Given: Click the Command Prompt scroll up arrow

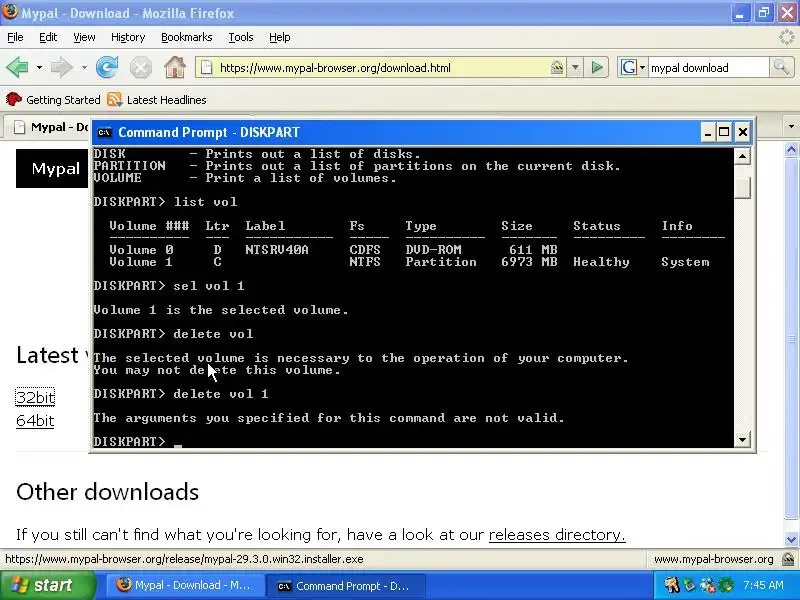Looking at the screenshot, I should click(742, 156).
